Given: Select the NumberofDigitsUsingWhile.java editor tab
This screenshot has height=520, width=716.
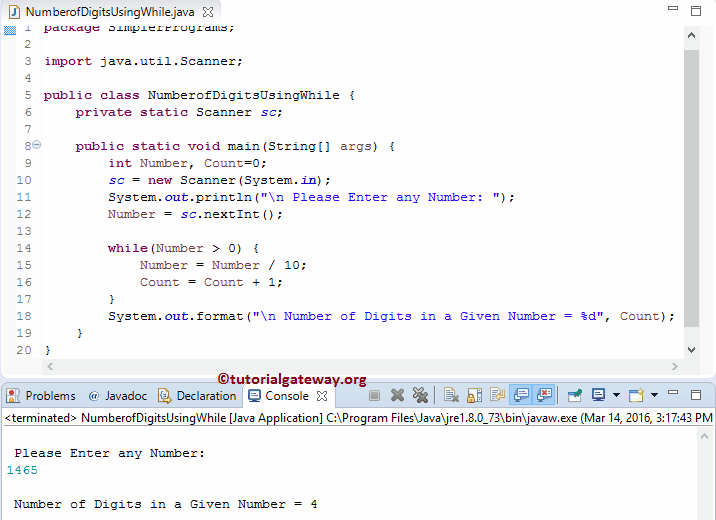Looking at the screenshot, I should [110, 12].
